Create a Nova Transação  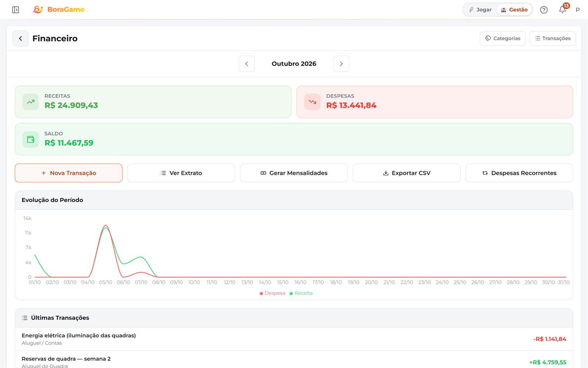(69, 173)
